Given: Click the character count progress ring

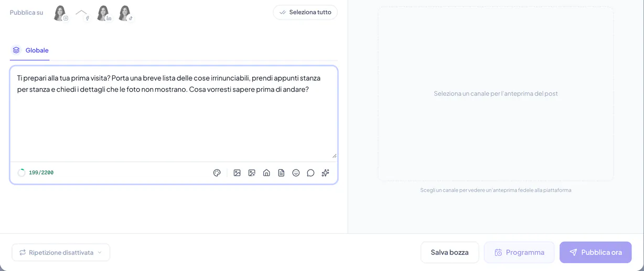Looking at the screenshot, I should pos(22,173).
